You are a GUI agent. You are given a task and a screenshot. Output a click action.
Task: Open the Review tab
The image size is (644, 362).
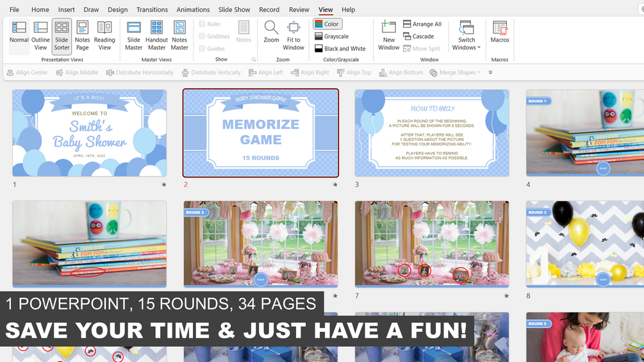299,10
